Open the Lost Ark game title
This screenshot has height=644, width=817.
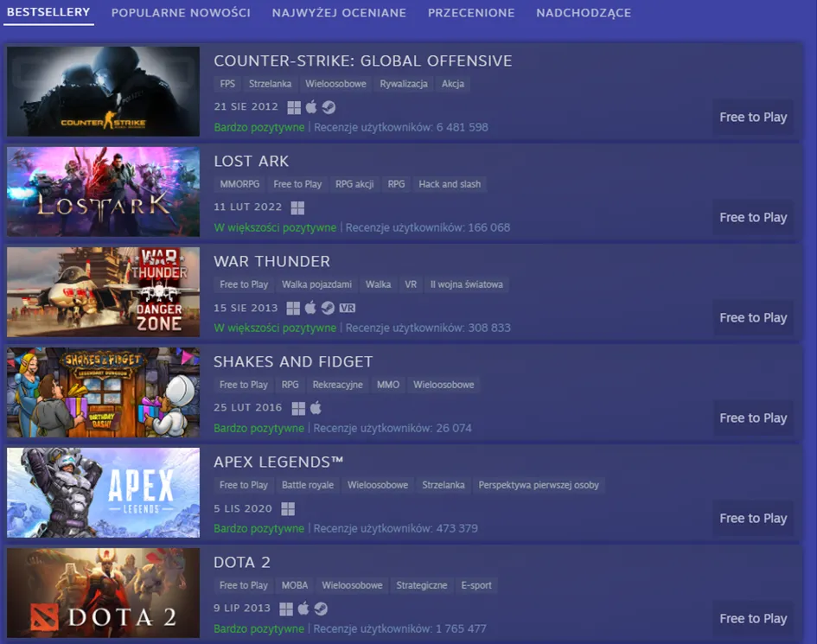tap(251, 162)
